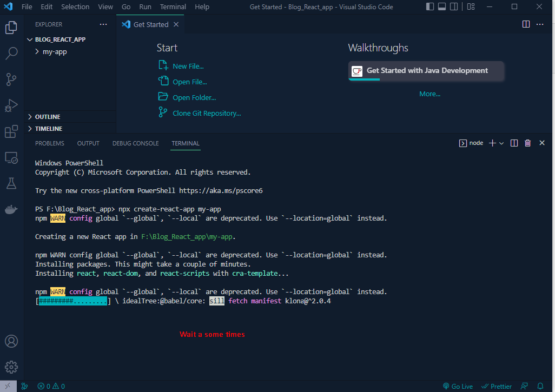The image size is (555, 392).
Task: Open the Edit menu
Action: pos(47,6)
